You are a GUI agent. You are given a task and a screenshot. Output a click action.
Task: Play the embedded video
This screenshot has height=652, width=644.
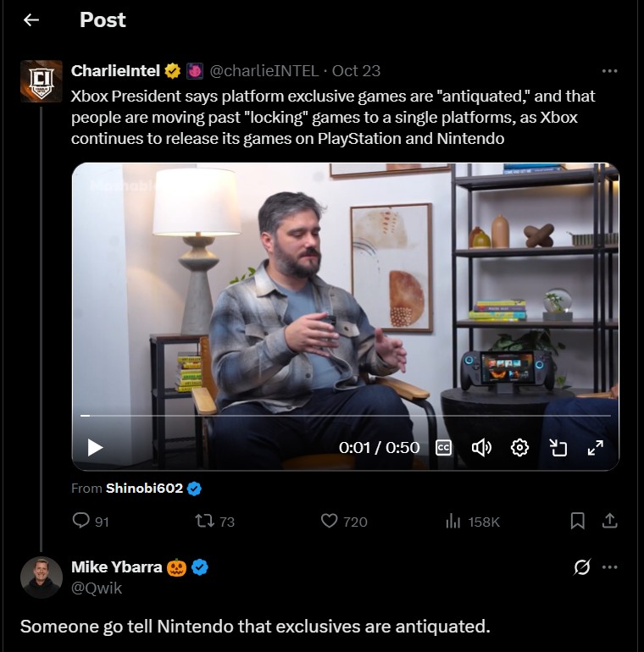click(x=95, y=447)
